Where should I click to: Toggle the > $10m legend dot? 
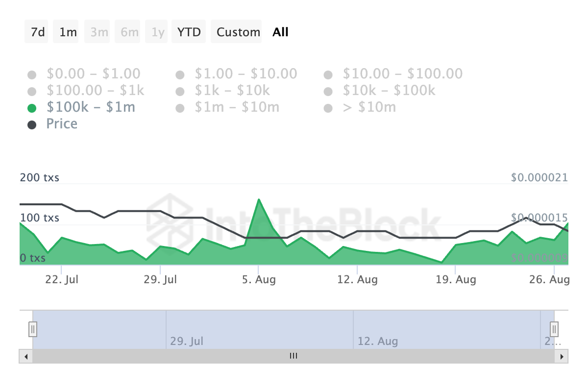pyautogui.click(x=328, y=108)
